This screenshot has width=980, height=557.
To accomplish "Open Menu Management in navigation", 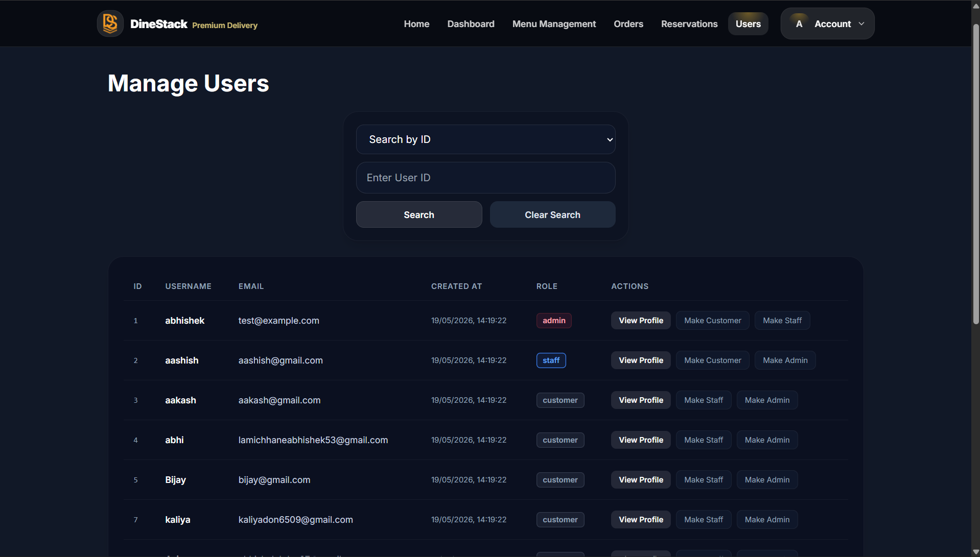I will (x=554, y=24).
